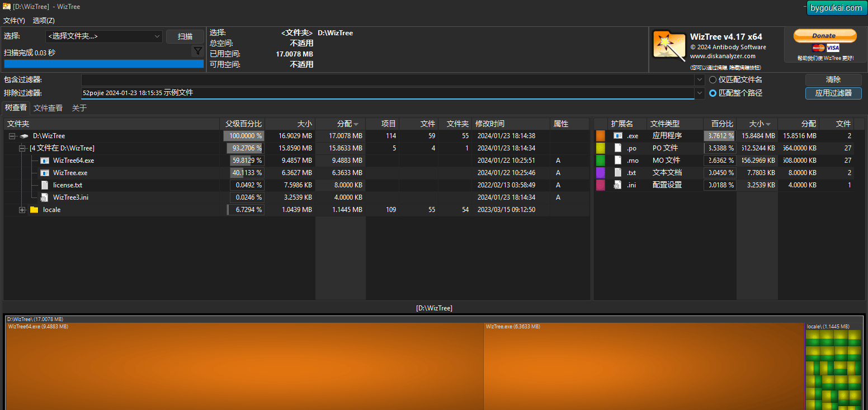Open the exclude filter history dropdown
Image resolution: width=868 pixels, height=410 pixels.
click(x=699, y=93)
